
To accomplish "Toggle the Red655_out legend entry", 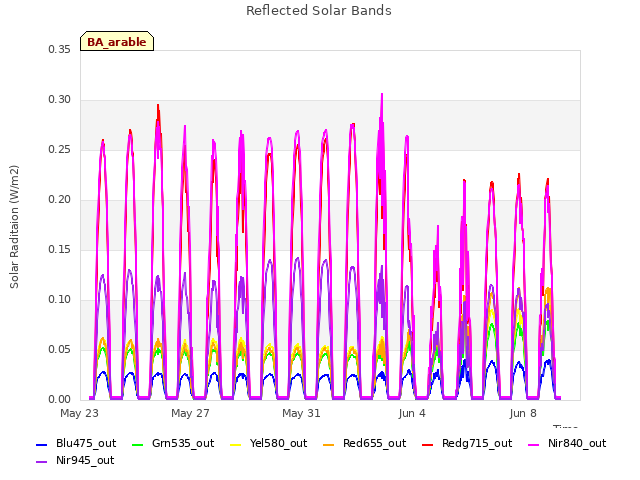I will coord(364,444).
